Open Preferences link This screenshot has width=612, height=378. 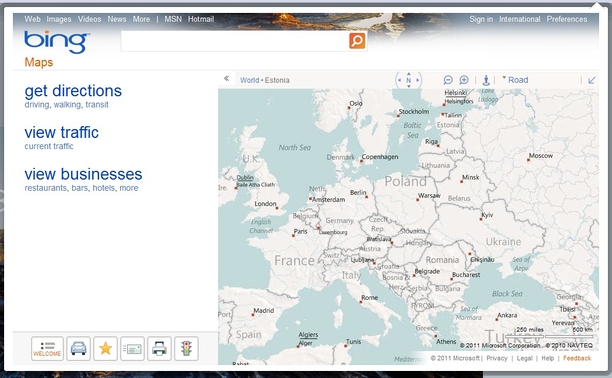(x=567, y=19)
